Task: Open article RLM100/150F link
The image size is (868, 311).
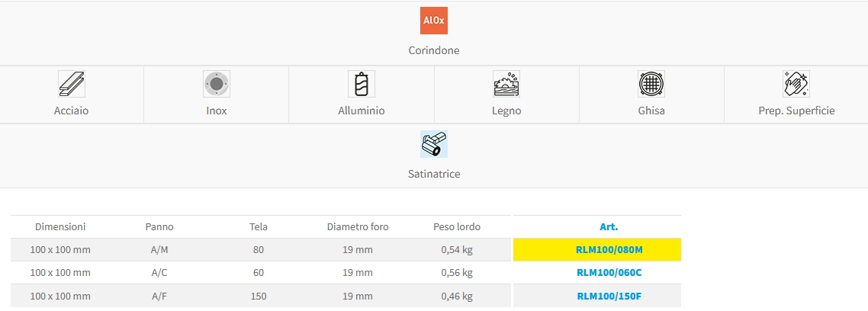Action: pyautogui.click(x=597, y=296)
